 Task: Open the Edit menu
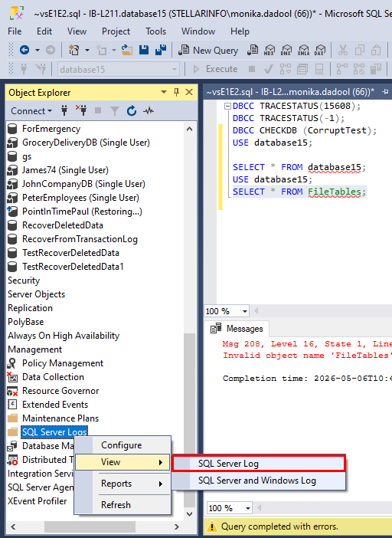click(x=44, y=31)
